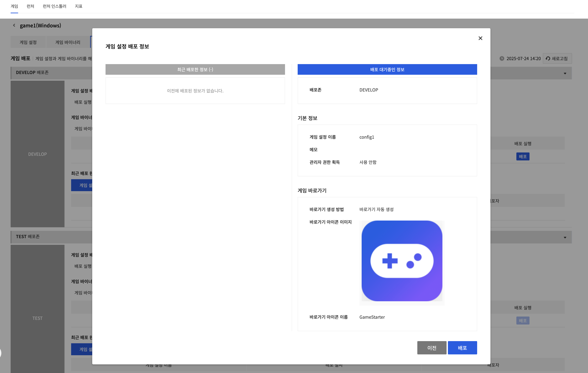
Task: Close the deployment info dialog
Action: [x=480, y=38]
